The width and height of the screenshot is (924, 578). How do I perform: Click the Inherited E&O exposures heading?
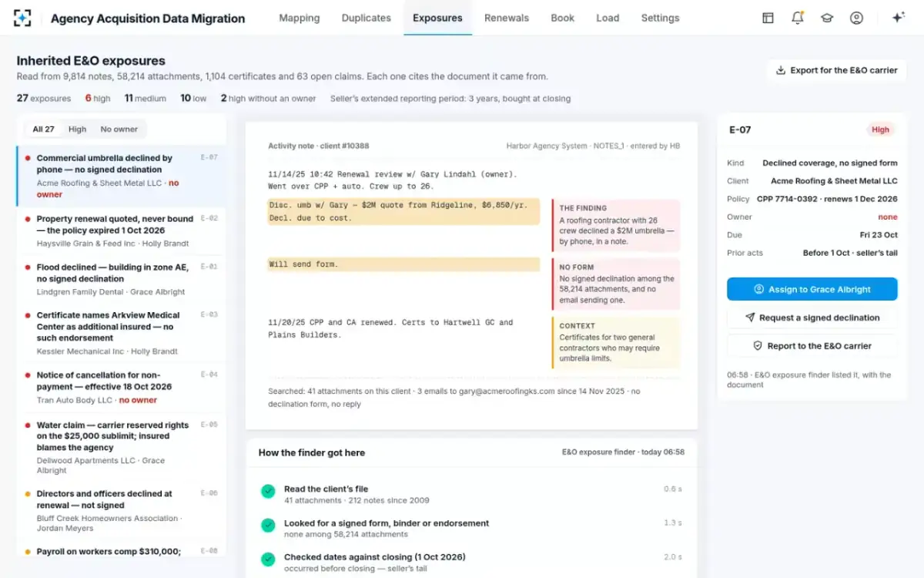(x=91, y=61)
